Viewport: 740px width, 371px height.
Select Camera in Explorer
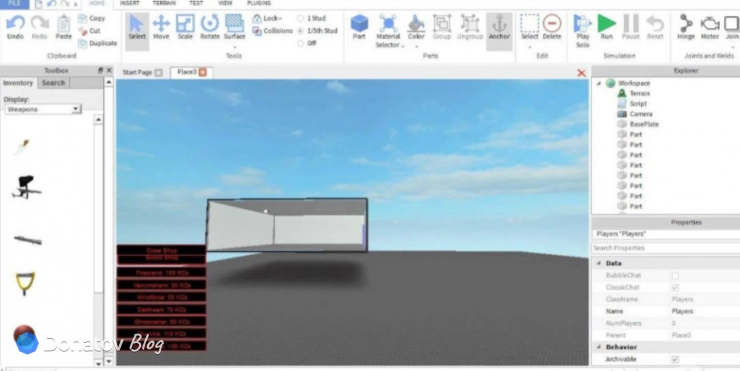[x=641, y=114]
